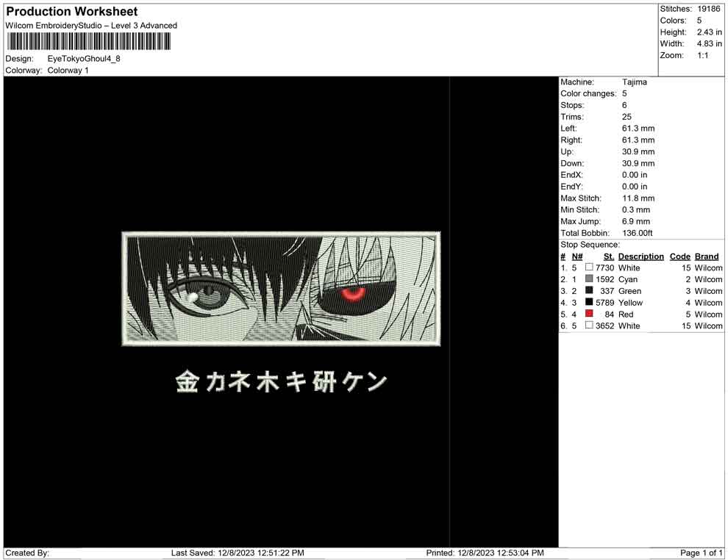
Task: Click the Created By label
Action: 27,553
